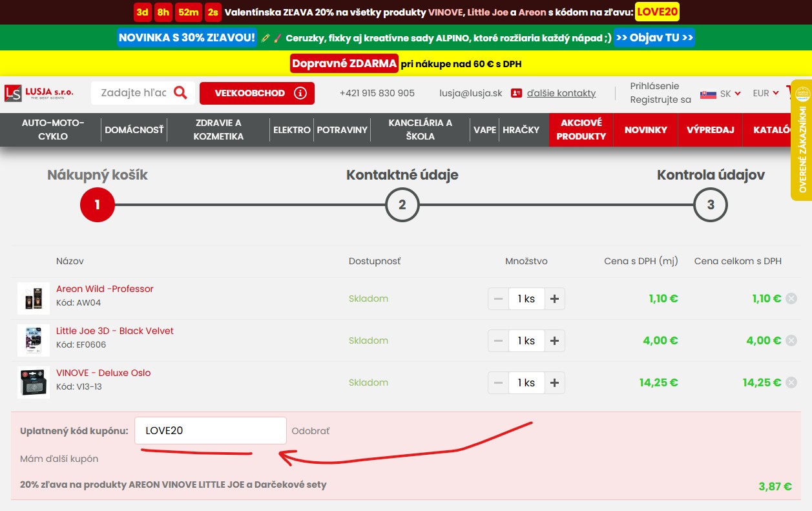
Task: Delete VINOVE Deluxe Oslo from cart
Action: click(791, 382)
